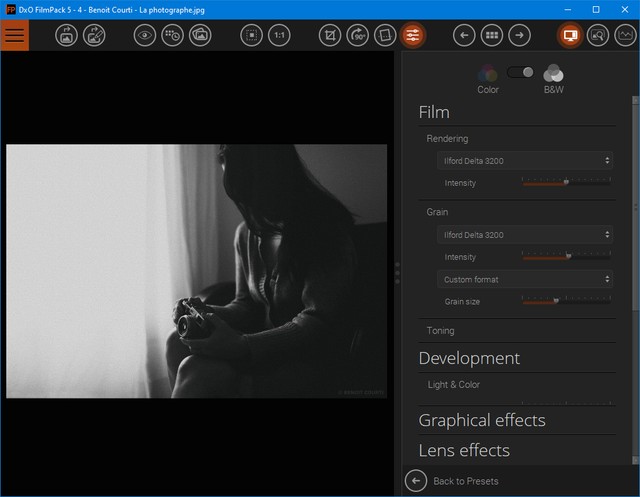Click the photo preview in the viewer
Screen dimensions: 640x497
[x=196, y=271]
